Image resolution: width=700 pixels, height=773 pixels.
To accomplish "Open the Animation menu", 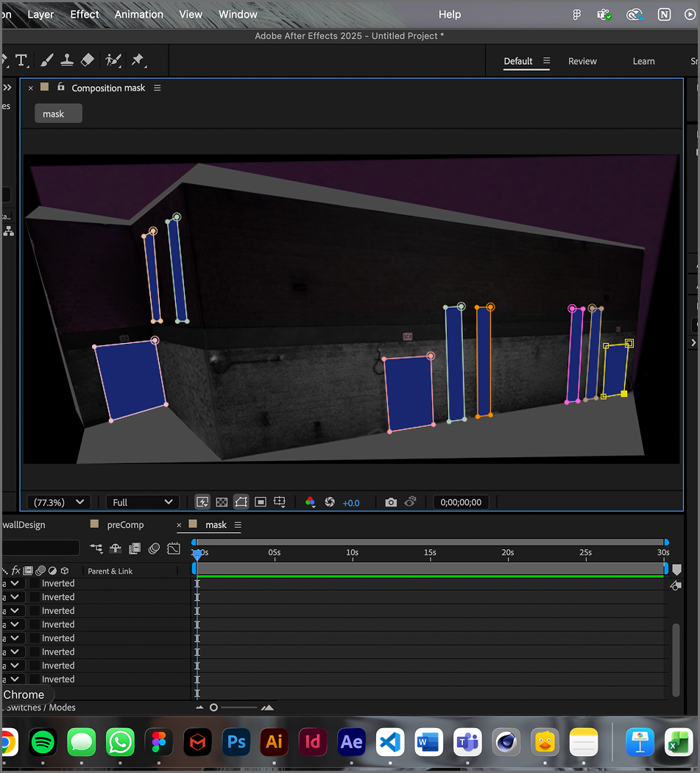I will point(138,14).
